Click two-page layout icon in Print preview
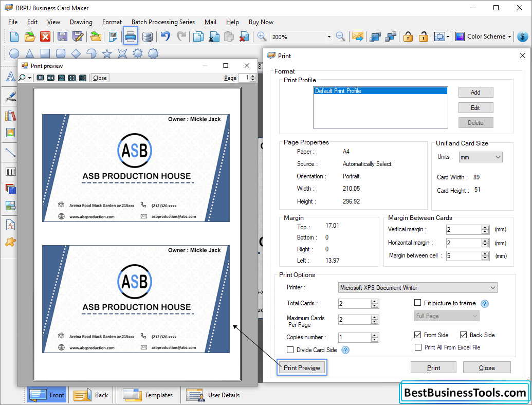The height and width of the screenshot is (405, 532). tap(50, 78)
